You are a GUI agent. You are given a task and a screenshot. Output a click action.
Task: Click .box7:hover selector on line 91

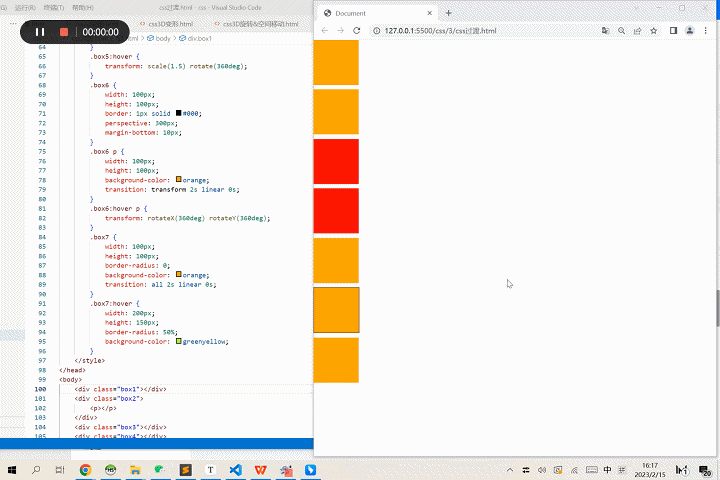coord(114,304)
